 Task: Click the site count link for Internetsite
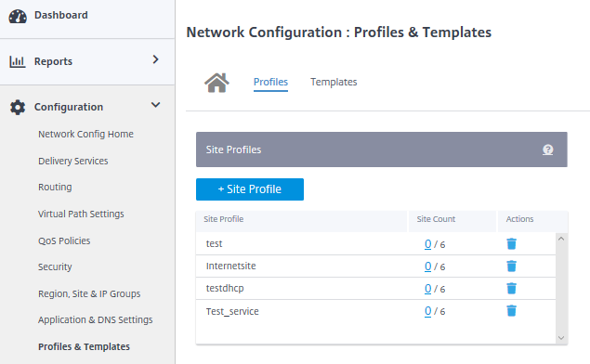click(427, 266)
